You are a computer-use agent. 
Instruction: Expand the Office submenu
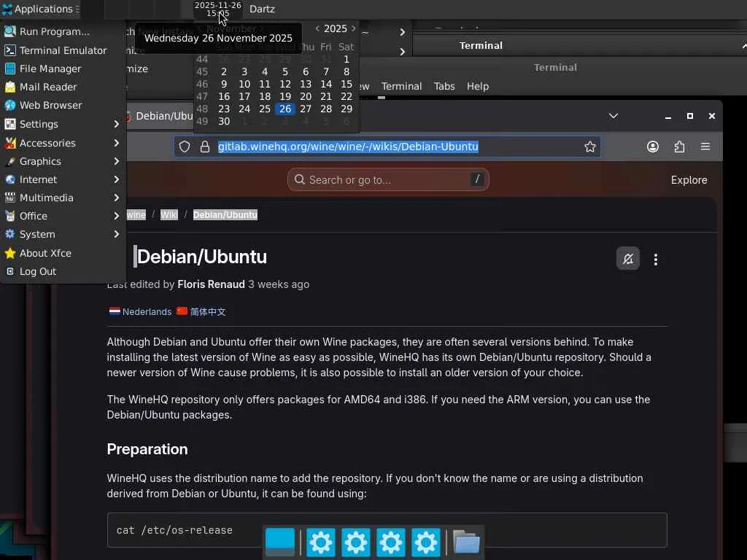63,216
